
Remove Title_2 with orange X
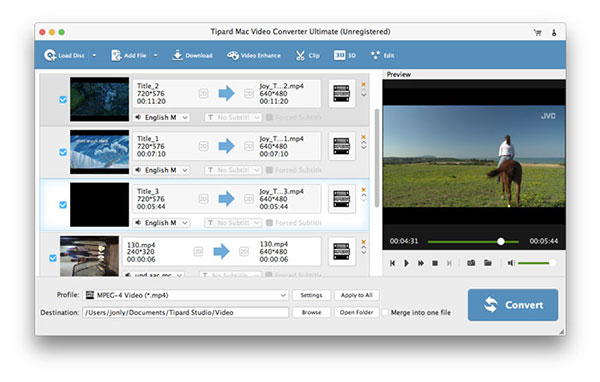(364, 84)
